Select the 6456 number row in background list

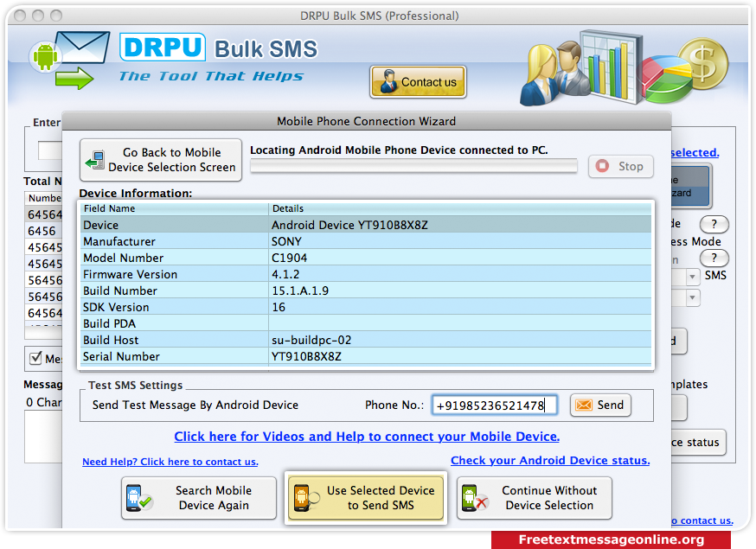pos(43,231)
